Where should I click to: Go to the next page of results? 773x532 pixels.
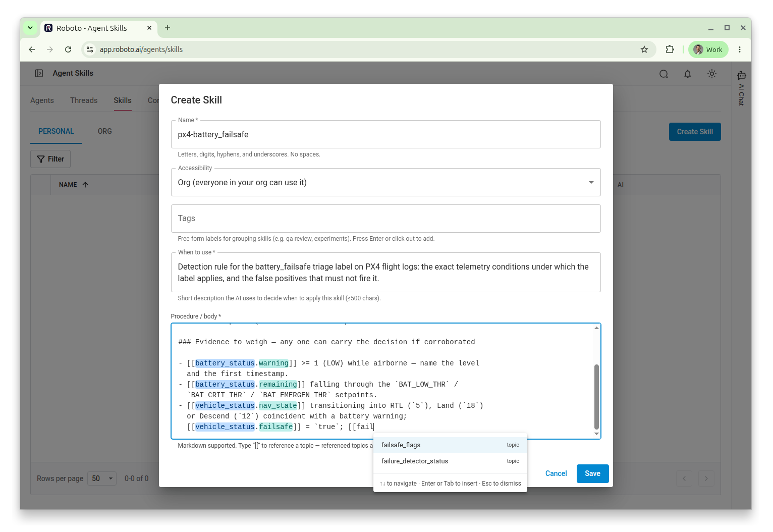coord(706,478)
